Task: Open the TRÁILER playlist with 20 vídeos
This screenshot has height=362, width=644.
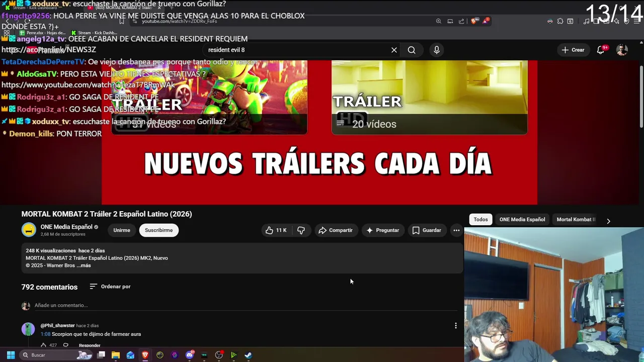Action: click(x=430, y=98)
